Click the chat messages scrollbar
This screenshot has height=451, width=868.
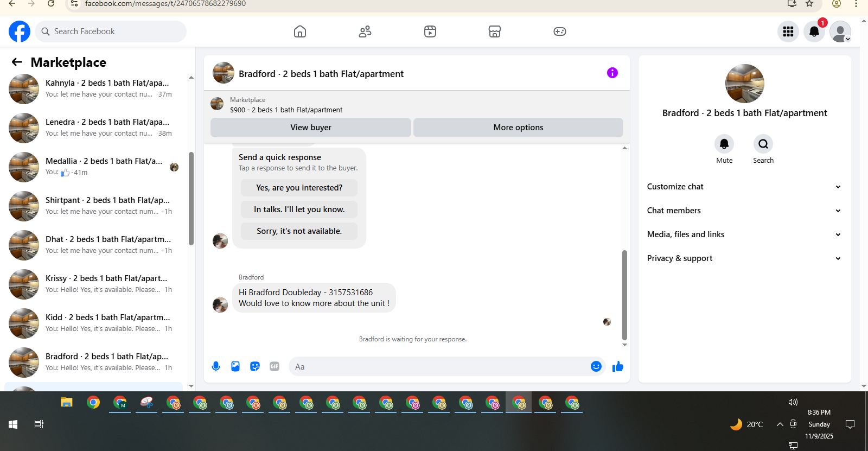(x=624, y=295)
